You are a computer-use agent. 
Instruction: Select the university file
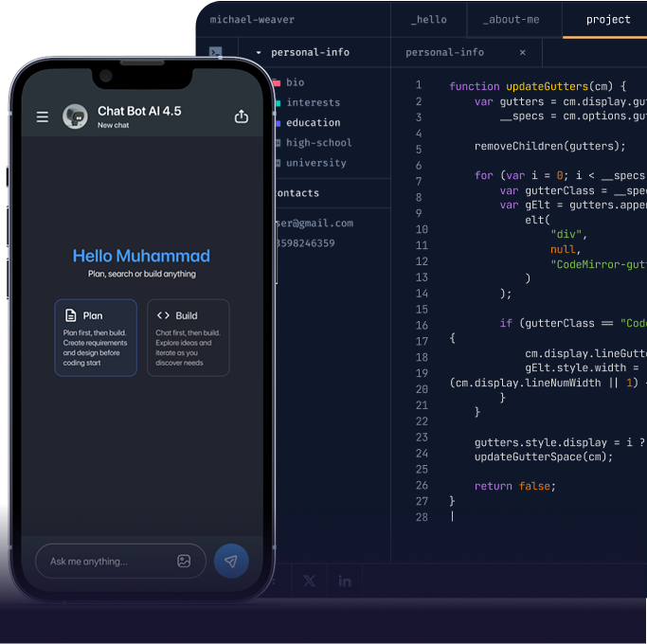point(315,162)
